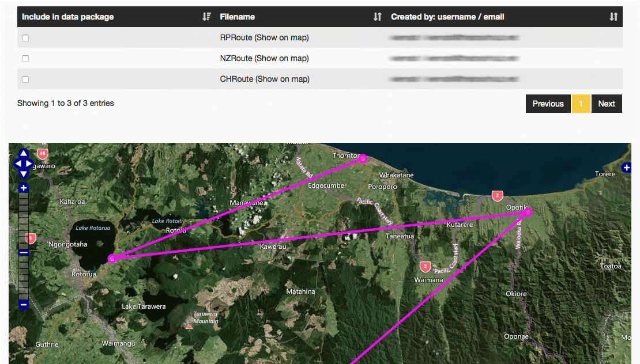Check the RPRoute include checkbox
Image resolution: width=640 pixels, height=364 pixels.
[x=25, y=38]
